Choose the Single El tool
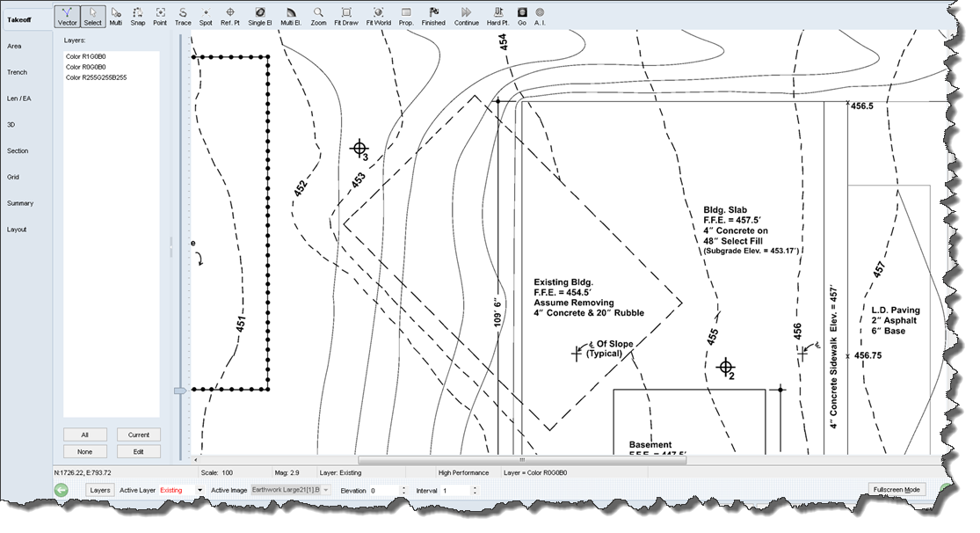980x533 pixels. tap(260, 16)
